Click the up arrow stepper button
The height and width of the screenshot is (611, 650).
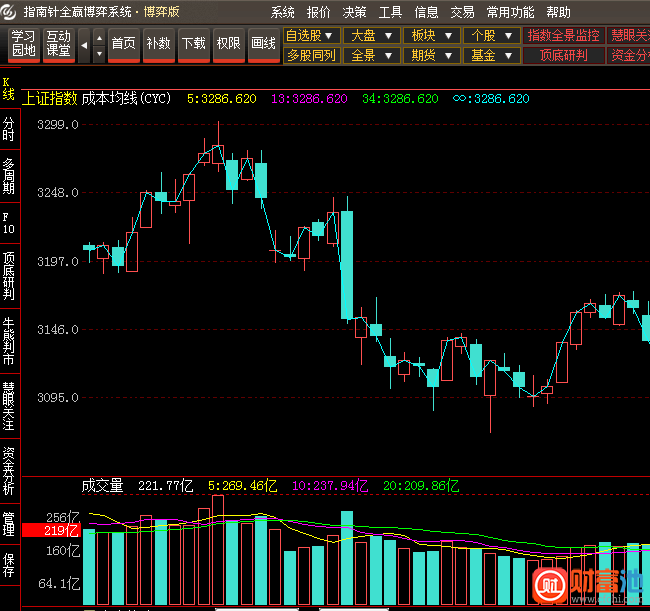tap(99, 37)
